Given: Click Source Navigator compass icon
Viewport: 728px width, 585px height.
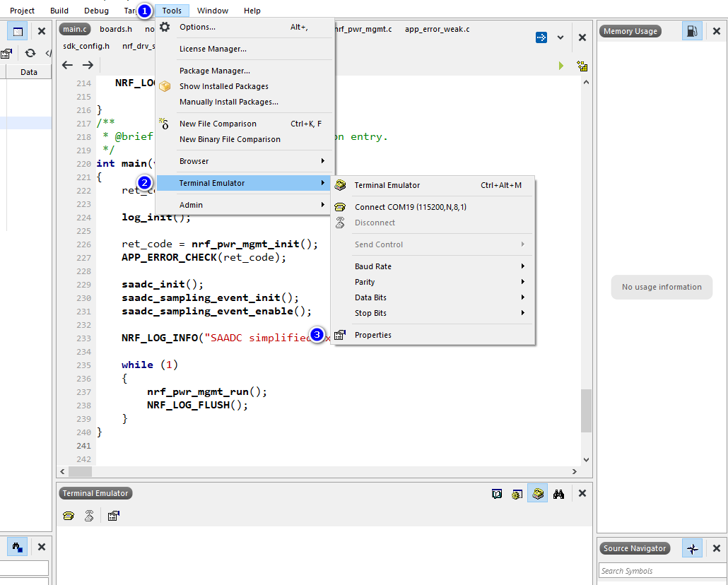Looking at the screenshot, I should pyautogui.click(x=692, y=548).
